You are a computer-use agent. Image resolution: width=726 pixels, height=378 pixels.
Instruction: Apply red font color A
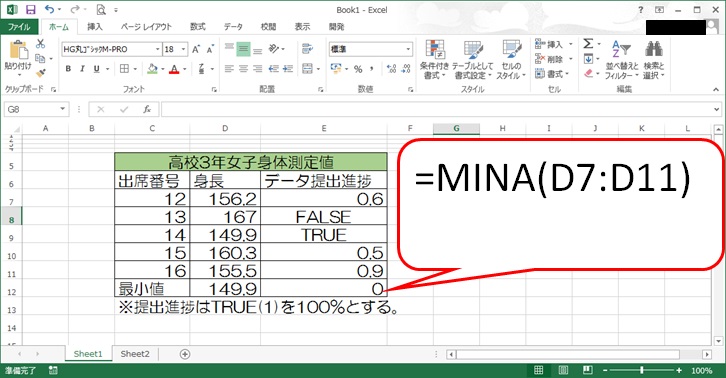pyautogui.click(x=174, y=69)
